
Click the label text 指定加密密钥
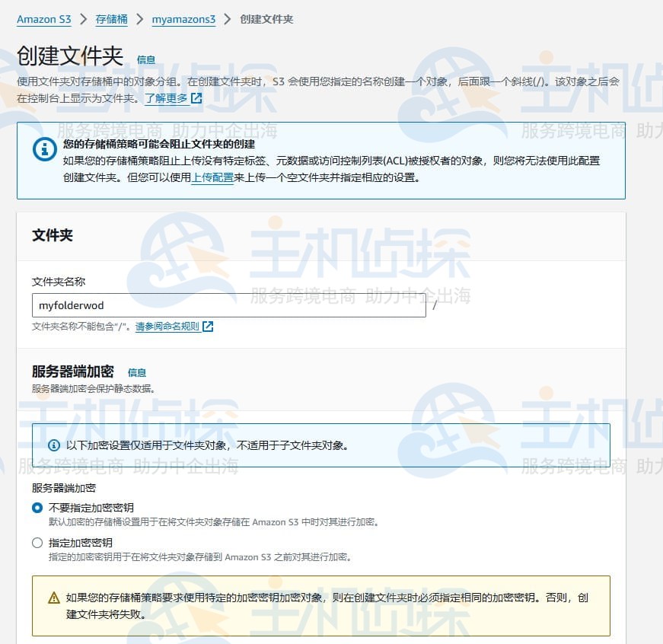[82, 542]
